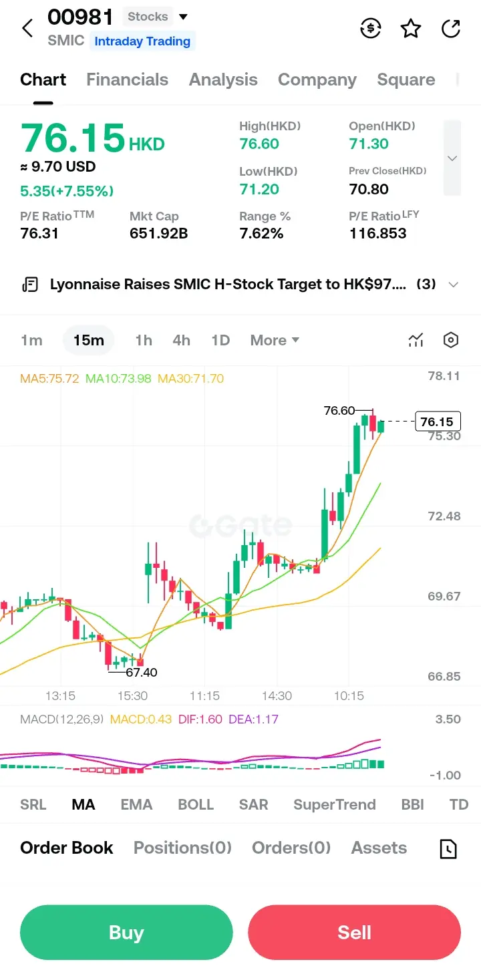Select the 15m timeframe

point(89,340)
